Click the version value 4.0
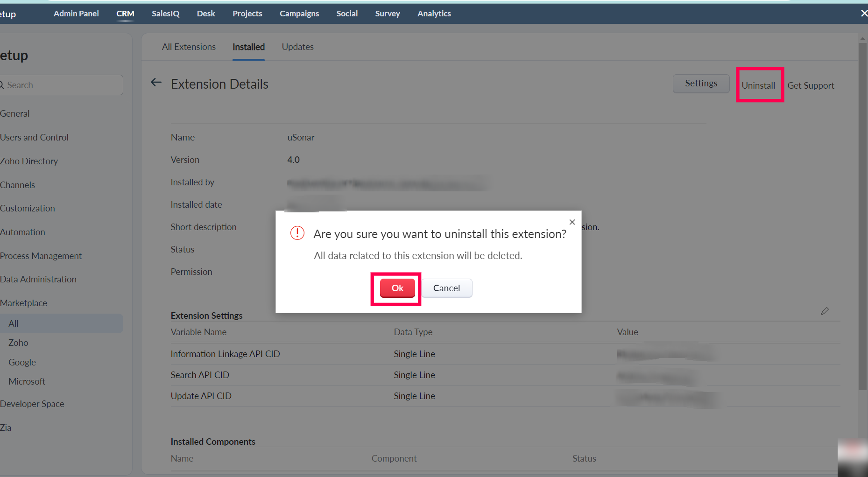Screen dimensions: 868x477 (293, 160)
